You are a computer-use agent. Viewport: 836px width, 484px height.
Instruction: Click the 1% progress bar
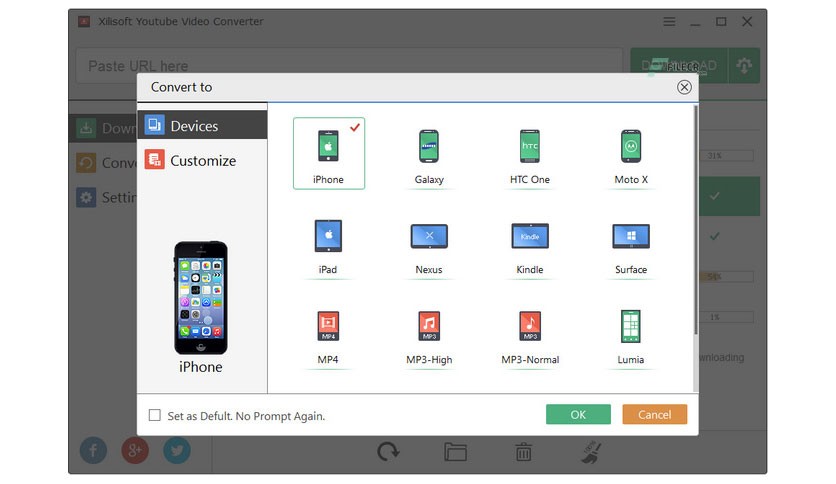pos(726,317)
